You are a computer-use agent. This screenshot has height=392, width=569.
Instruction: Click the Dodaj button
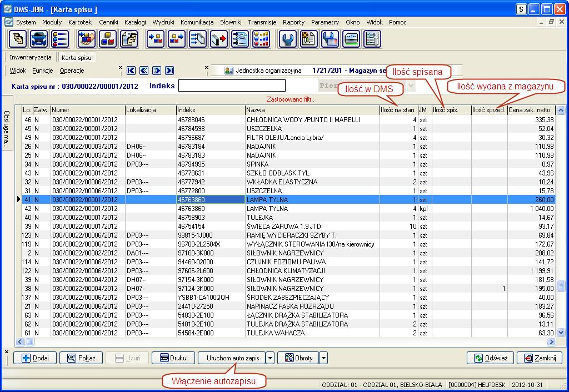(35, 358)
